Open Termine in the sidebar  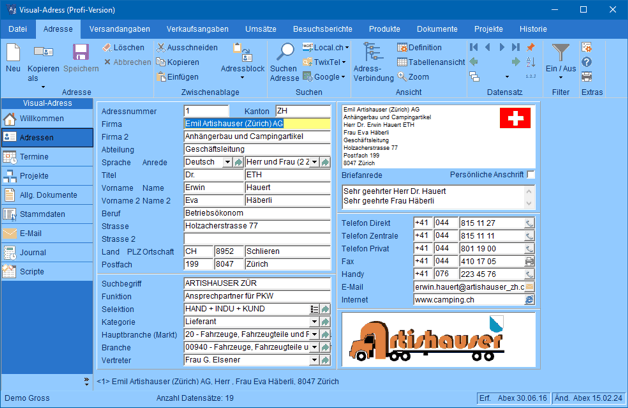(x=47, y=157)
